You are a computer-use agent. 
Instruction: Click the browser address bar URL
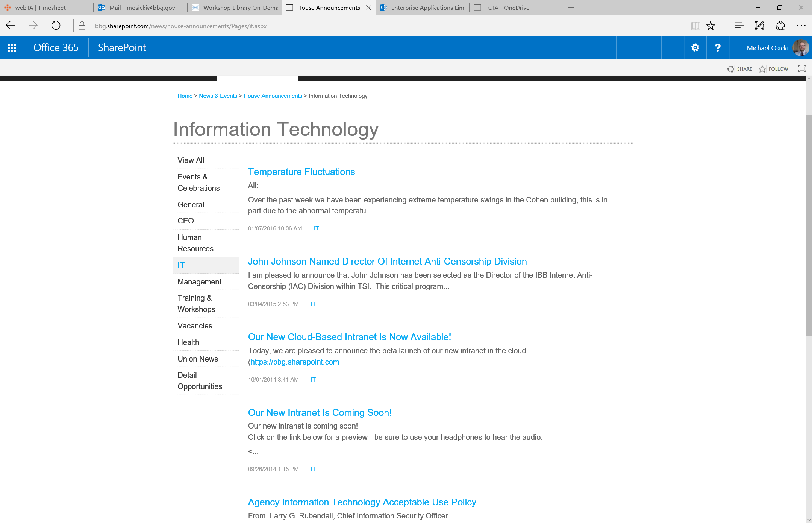pos(180,26)
